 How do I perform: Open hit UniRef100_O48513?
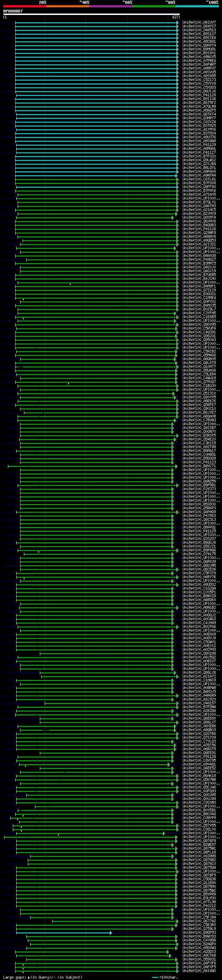tap(199, 30)
